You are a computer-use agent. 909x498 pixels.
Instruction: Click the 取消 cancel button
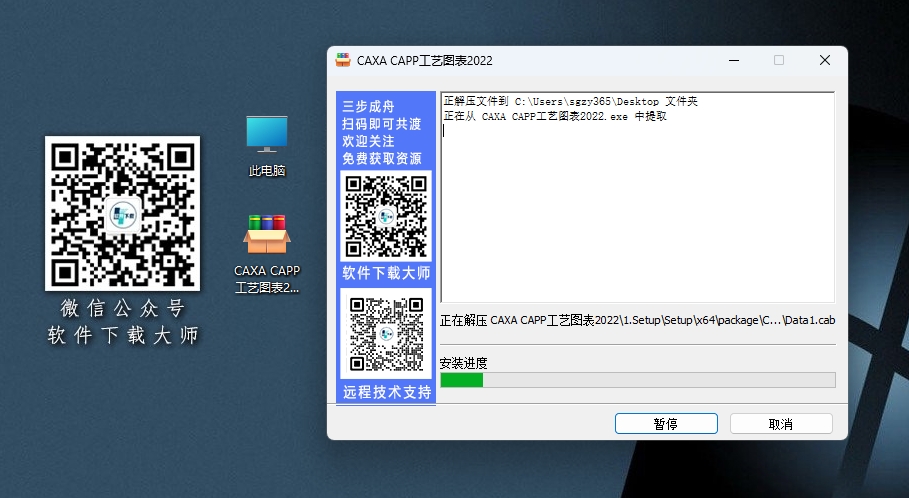click(781, 423)
